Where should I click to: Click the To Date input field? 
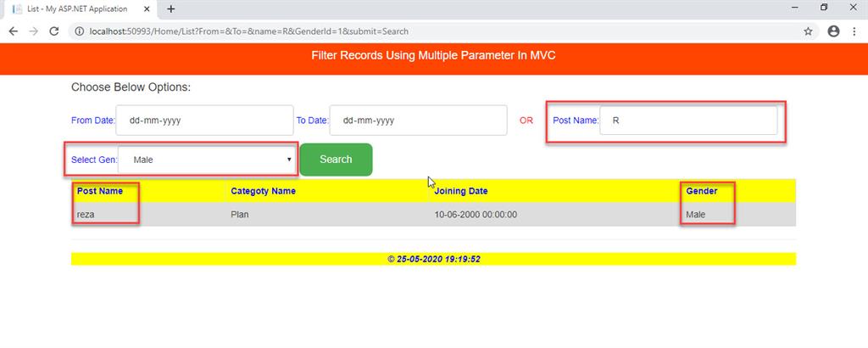click(x=418, y=121)
